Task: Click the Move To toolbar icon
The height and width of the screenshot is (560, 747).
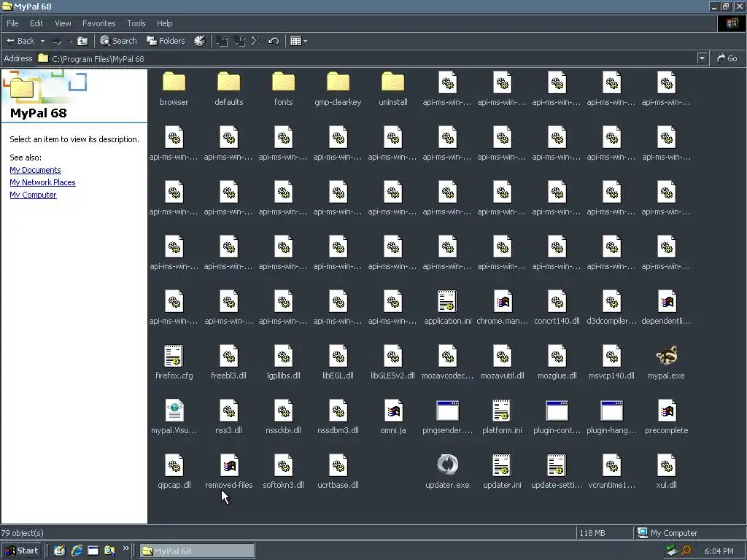Action: [222, 41]
